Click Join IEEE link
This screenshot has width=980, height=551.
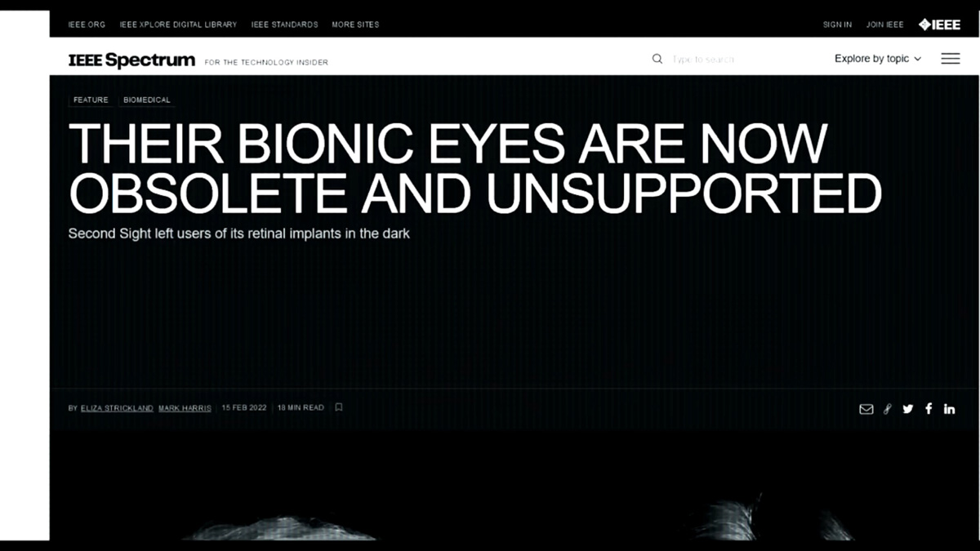pos(884,24)
